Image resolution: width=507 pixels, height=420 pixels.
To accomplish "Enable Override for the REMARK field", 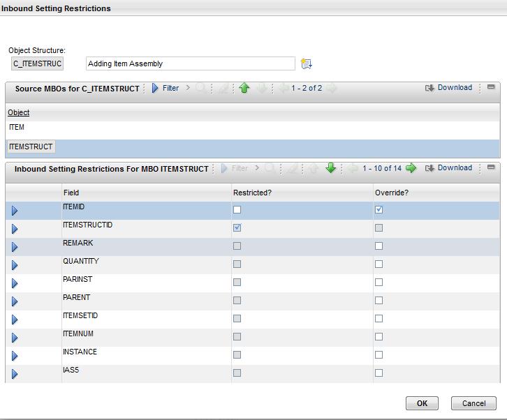I will pos(379,246).
